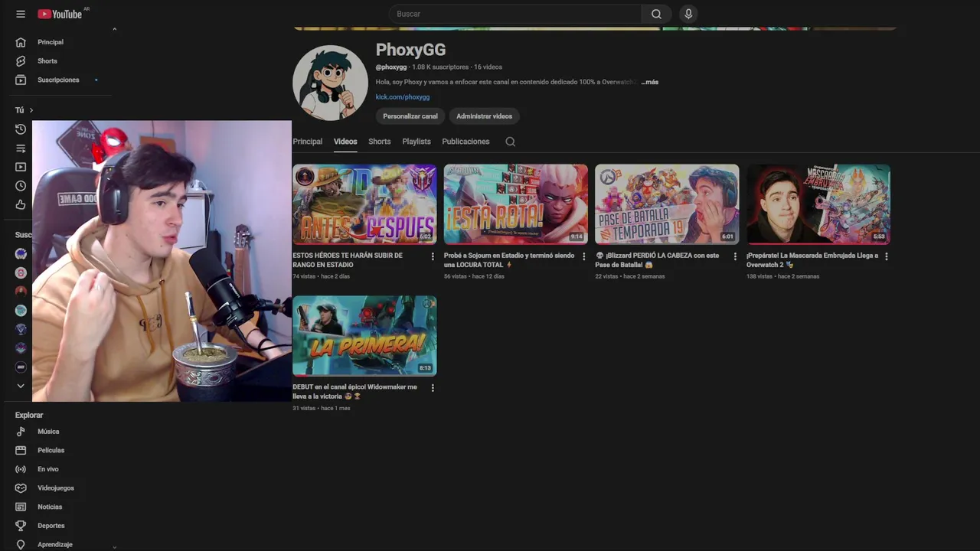Open the ANTES DESPUES video thumbnail
Screen dimensions: 980x551
click(x=364, y=204)
